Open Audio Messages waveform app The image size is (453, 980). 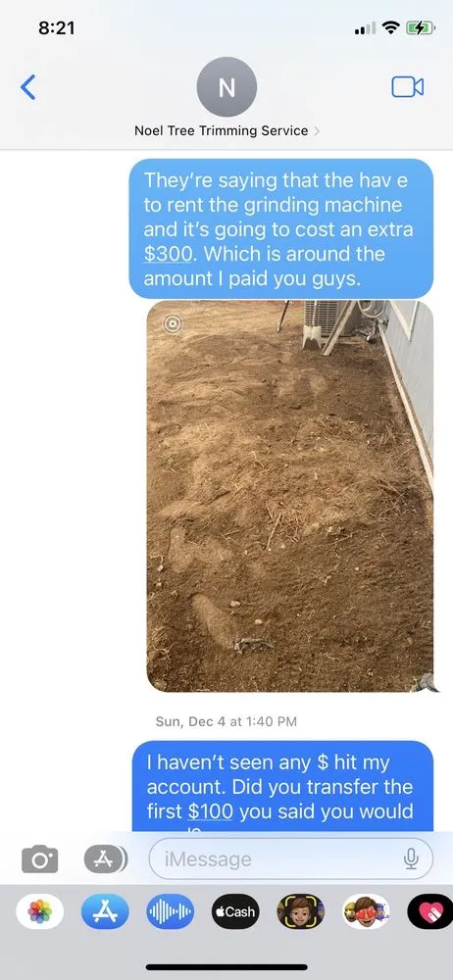(x=171, y=911)
